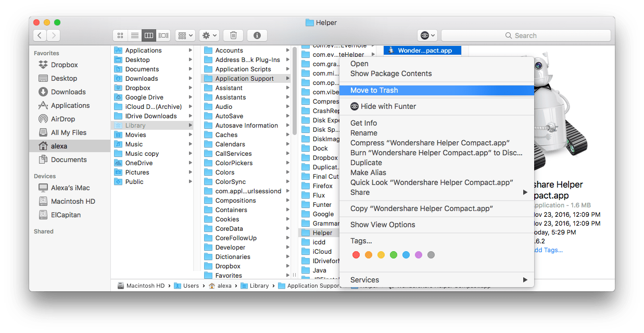Click the Get Info toolbar icon
The width and height of the screenshot is (644, 333).
(x=256, y=35)
